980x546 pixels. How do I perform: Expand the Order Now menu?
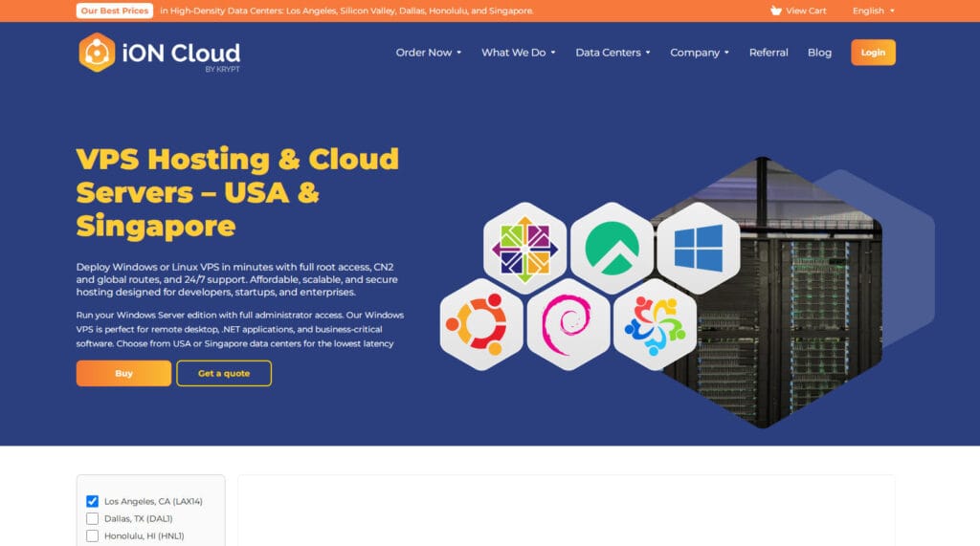428,53
